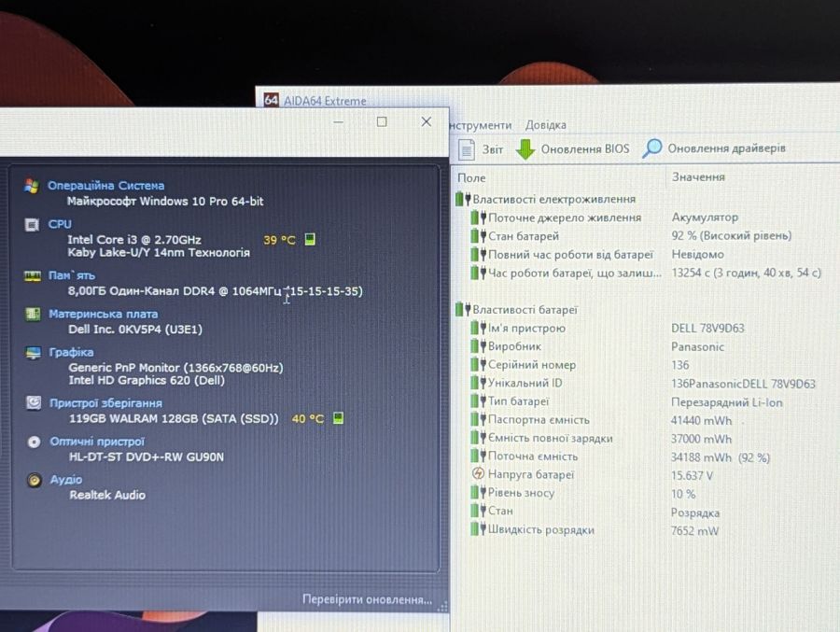Screen dimensions: 840x632
Task: Click the Перевірити оновлення link
Action: [x=367, y=599]
